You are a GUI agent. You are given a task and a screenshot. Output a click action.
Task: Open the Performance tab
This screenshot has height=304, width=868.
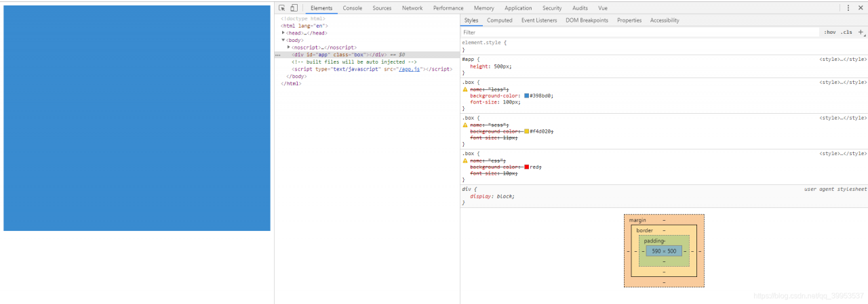pos(448,8)
